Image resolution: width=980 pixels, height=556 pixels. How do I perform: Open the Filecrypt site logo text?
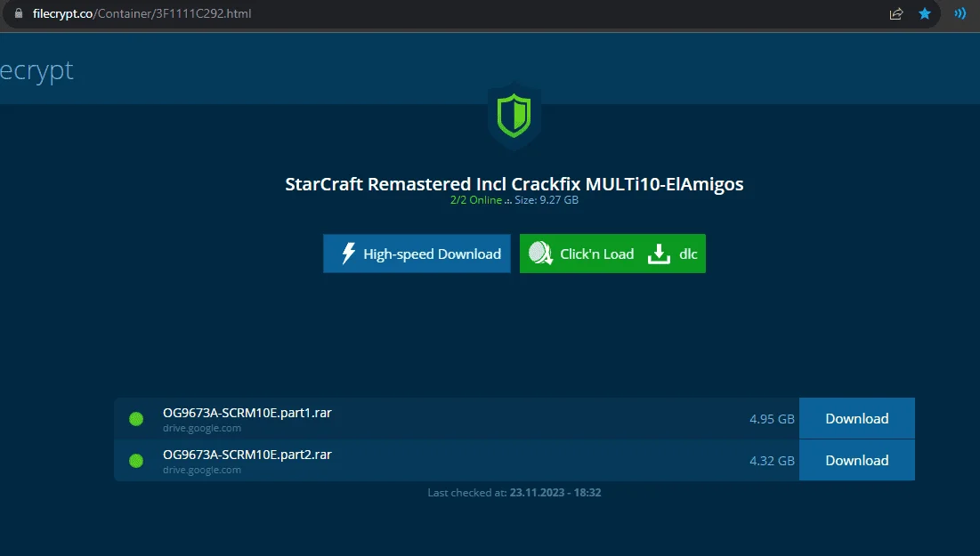coord(36,70)
